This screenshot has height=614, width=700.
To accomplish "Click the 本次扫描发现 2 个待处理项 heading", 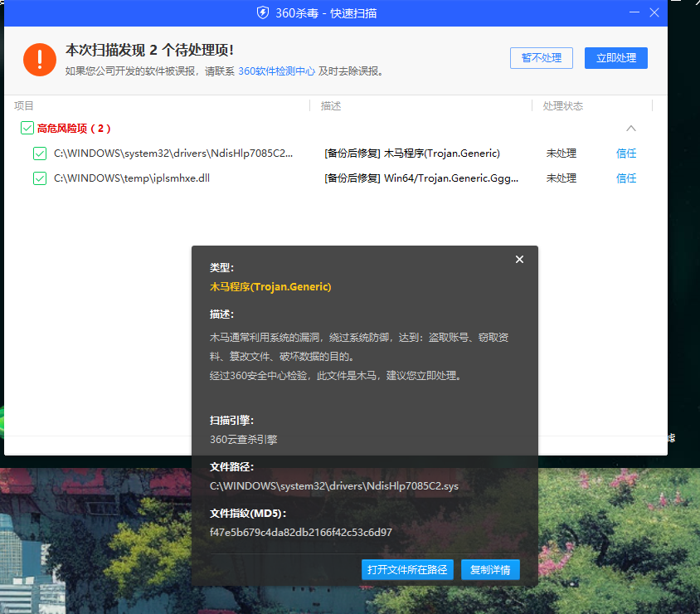I will tap(149, 50).
